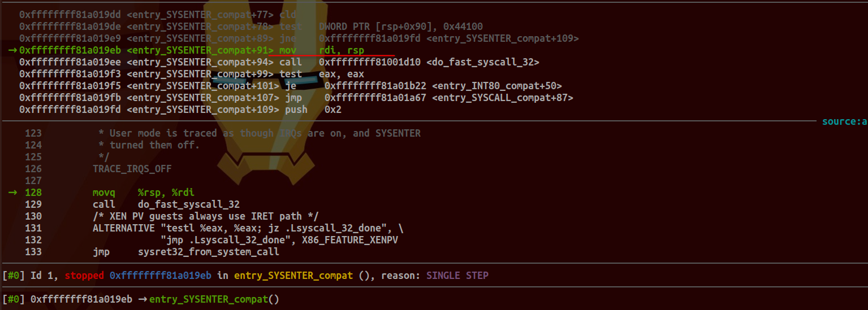868x310 pixels.
Task: Click the SINGLE STEP stop reason text
Action: (457, 276)
